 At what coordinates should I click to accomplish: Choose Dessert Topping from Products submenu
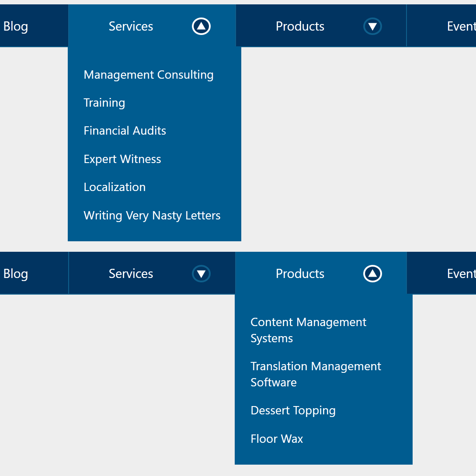[293, 410]
